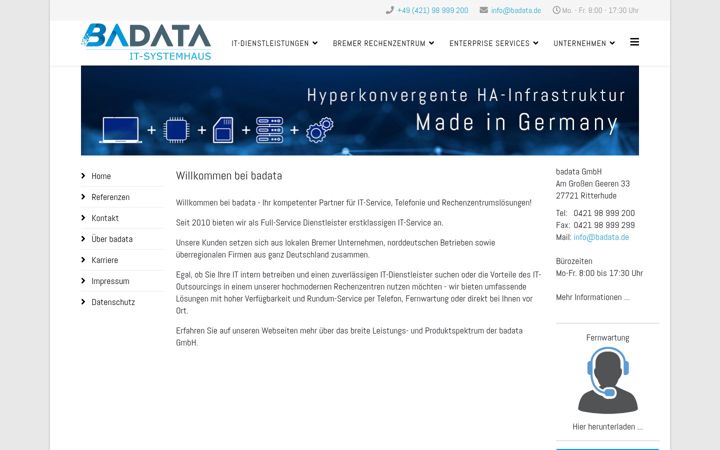This screenshot has width=720, height=450.
Task: Click the text 27721 Ritterhude
Action: click(x=586, y=196)
